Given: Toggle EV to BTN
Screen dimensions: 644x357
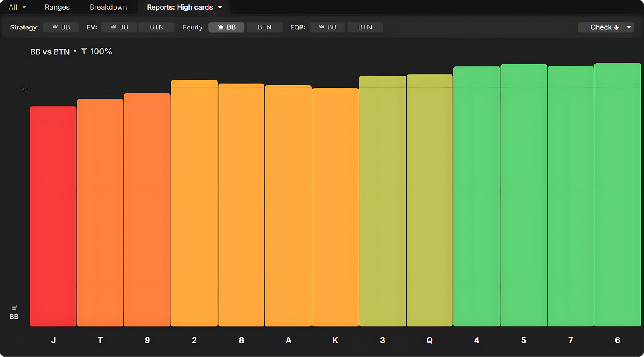Looking at the screenshot, I should 157,27.
